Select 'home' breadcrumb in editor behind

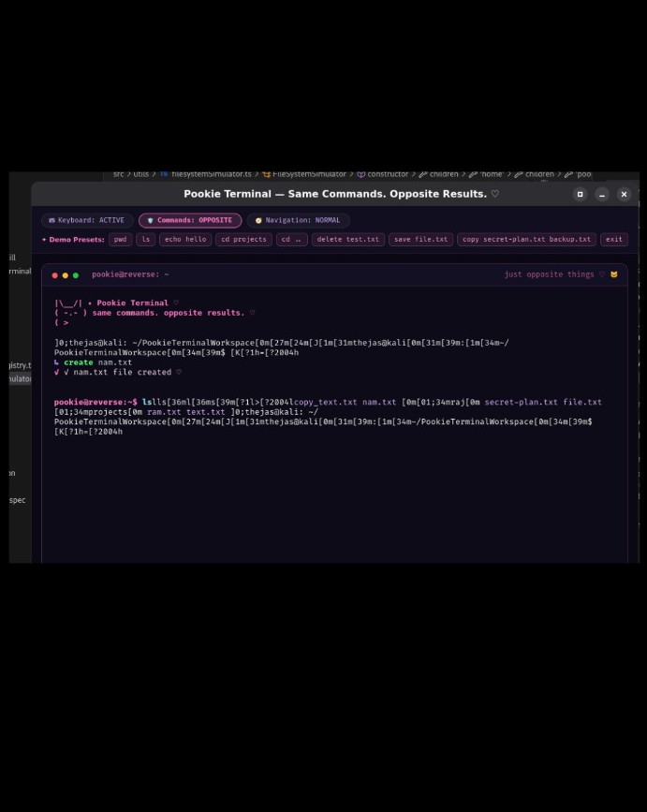[492, 174]
